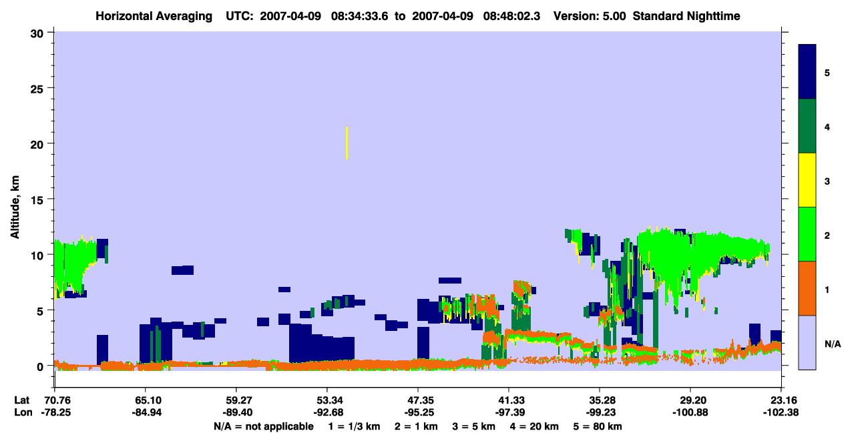The image size is (868, 445).
Task: Click the colorbar label 2
Action: tap(827, 236)
